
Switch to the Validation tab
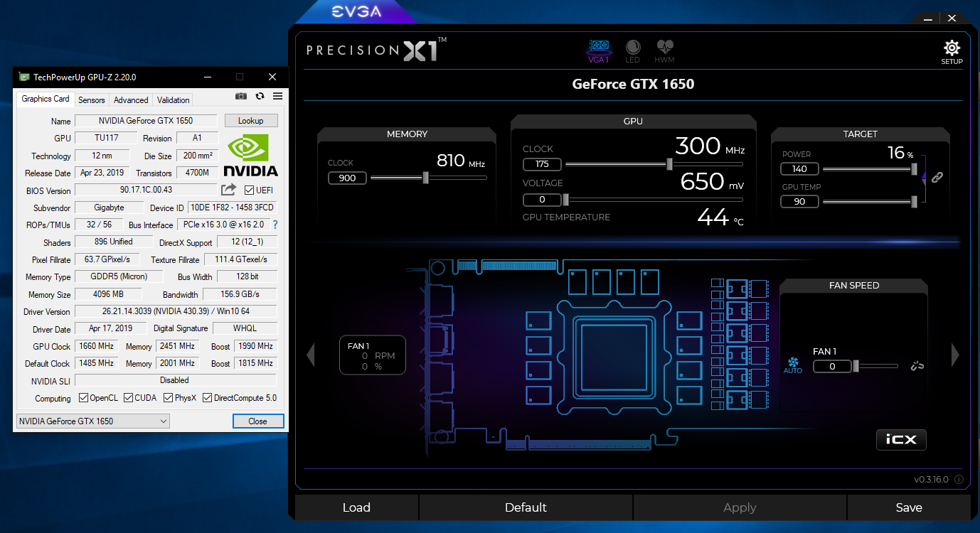click(174, 100)
